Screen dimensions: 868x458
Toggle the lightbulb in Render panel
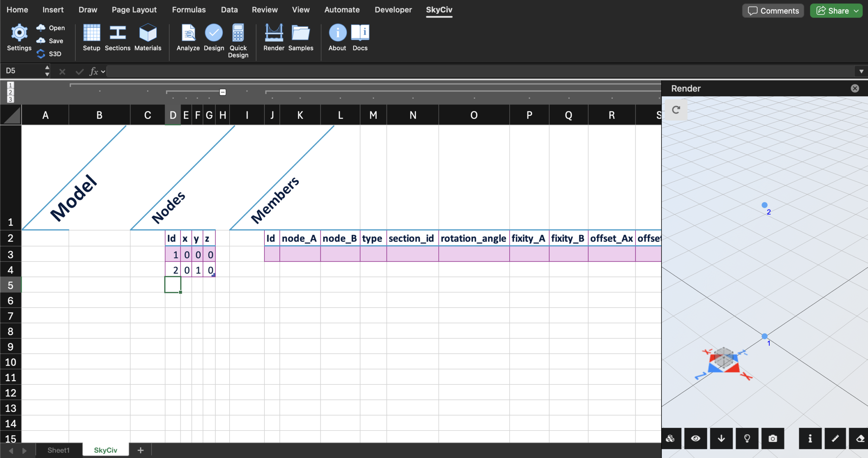747,438
